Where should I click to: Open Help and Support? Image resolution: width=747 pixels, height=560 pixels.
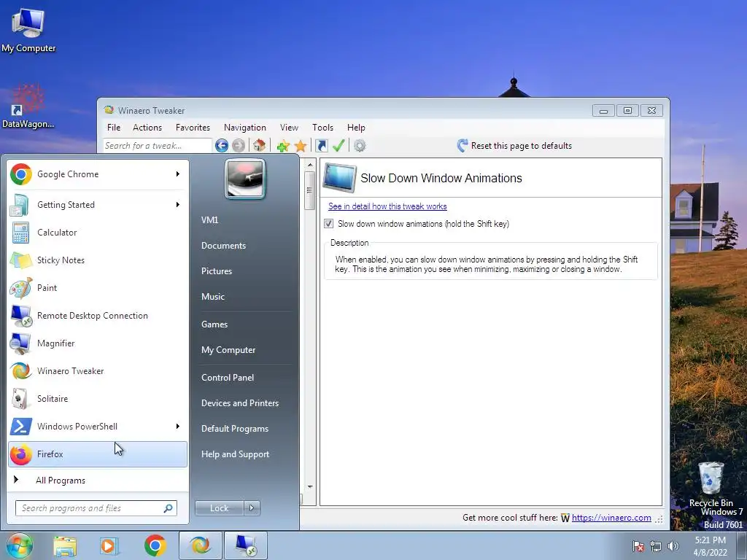click(235, 454)
